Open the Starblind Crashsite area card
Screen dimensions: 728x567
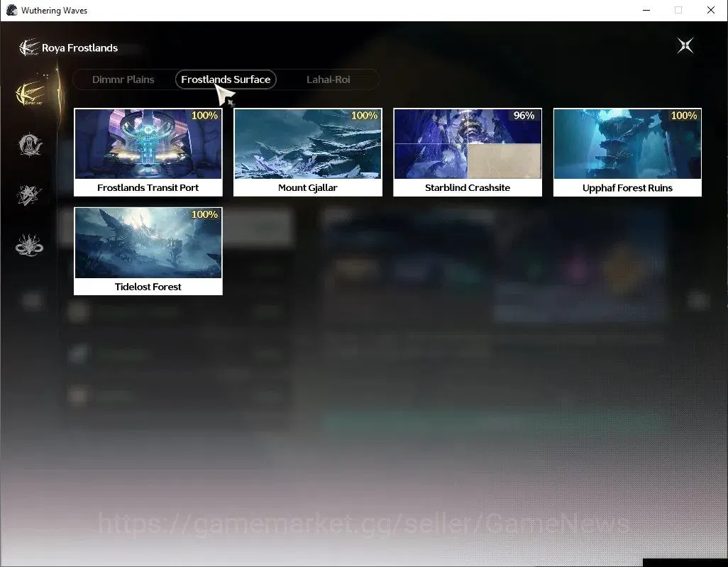468,153
